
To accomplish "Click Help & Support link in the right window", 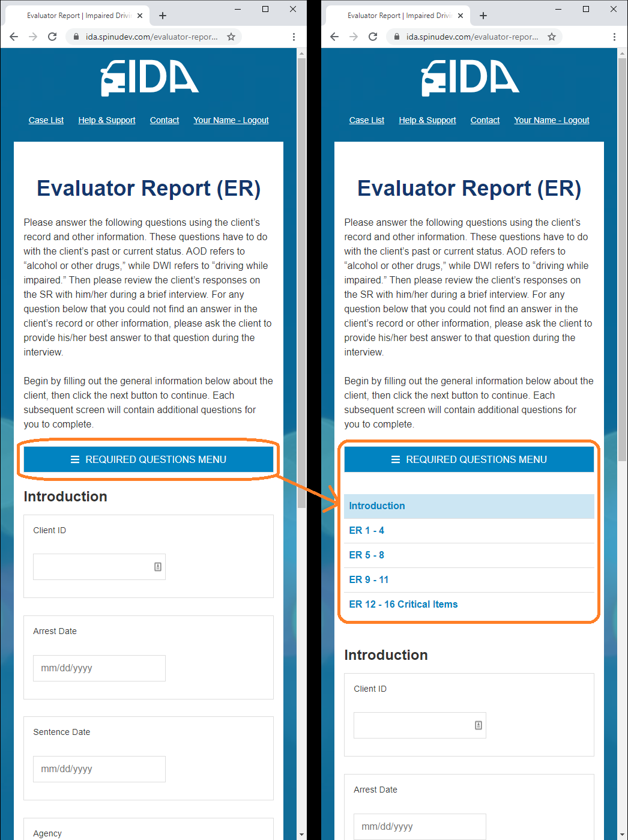I will [427, 120].
